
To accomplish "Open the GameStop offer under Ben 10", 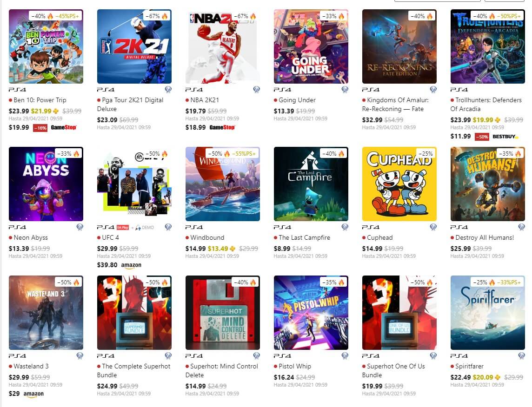I will pyautogui.click(x=43, y=127).
